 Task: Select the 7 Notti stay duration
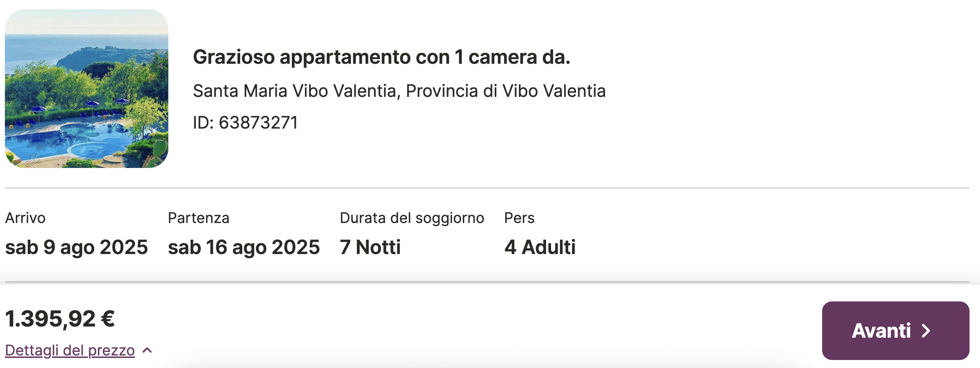tap(370, 247)
